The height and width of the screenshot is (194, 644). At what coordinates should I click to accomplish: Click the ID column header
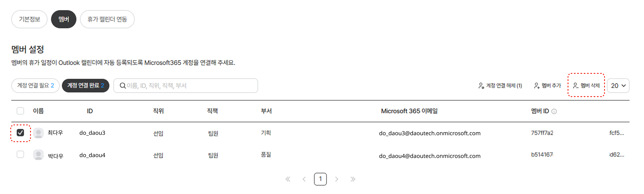pos(90,111)
